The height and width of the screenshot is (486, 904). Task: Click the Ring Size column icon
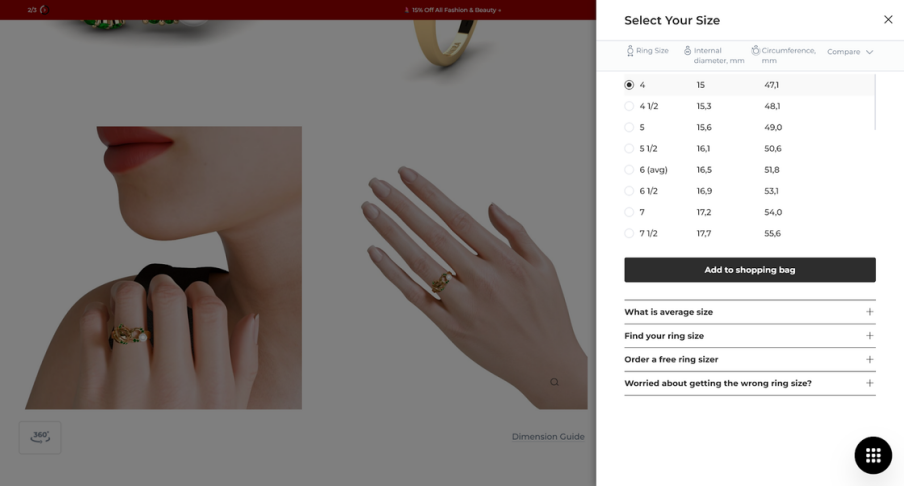pyautogui.click(x=630, y=51)
